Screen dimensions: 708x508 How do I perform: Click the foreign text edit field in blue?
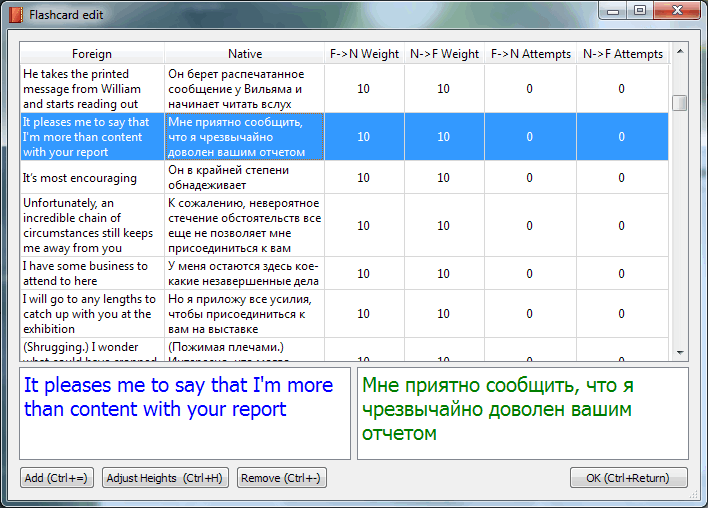185,414
